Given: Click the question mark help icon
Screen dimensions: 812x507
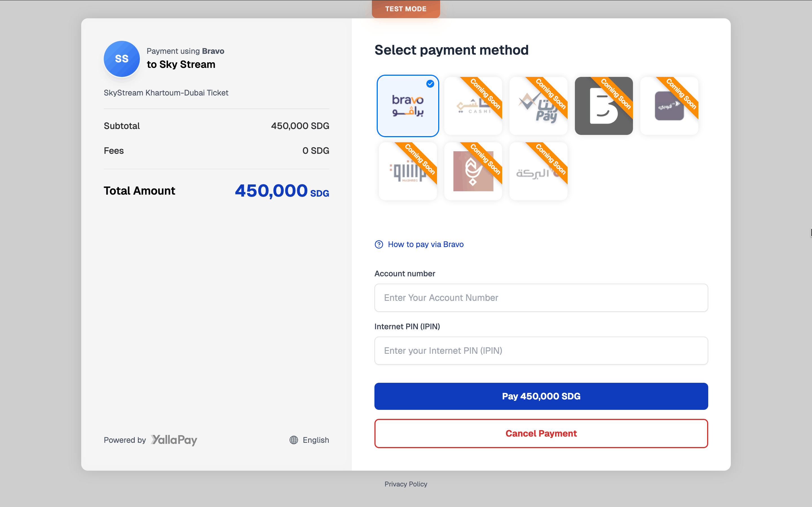Looking at the screenshot, I should 379,244.
